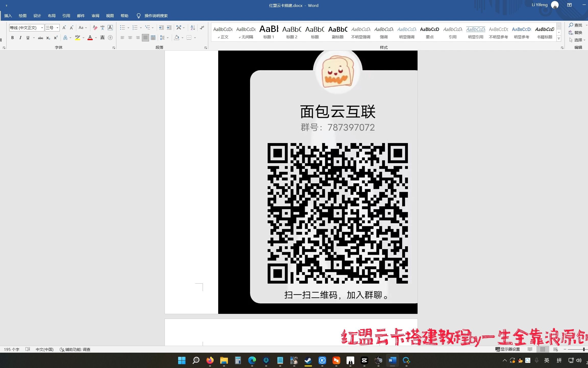This screenshot has height=368, width=588.
Task: Toggle show paragraph marks
Action: pos(202,28)
